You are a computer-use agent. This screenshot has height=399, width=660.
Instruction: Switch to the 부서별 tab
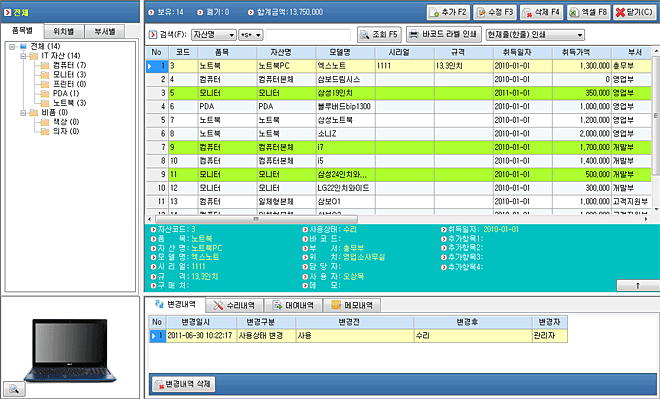pyautogui.click(x=105, y=32)
